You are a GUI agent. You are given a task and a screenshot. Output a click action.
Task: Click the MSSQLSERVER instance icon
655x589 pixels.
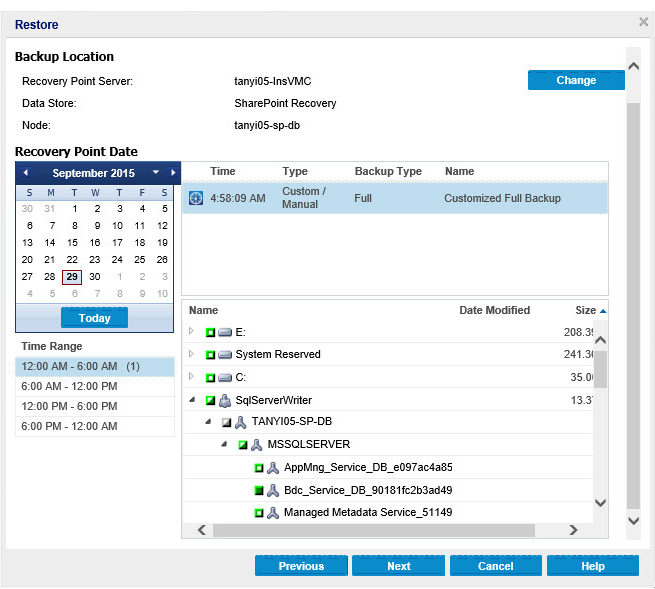pyautogui.click(x=257, y=445)
